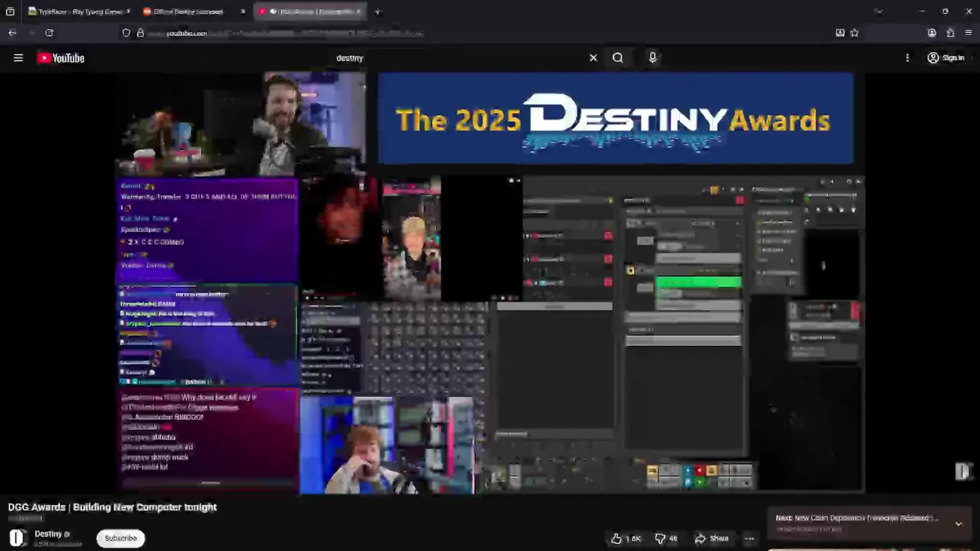
Task: Dislike the DGG Awards video
Action: pyautogui.click(x=667, y=539)
